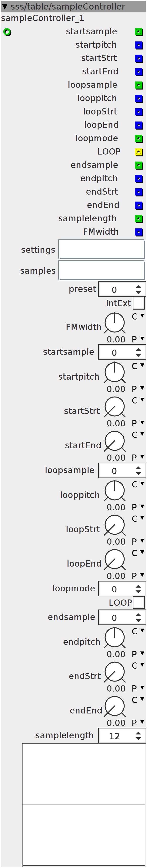Viewport: 147px width, 868px height.
Task: Click the blue startpitch outlet icon
Action: pyautogui.click(x=139, y=45)
